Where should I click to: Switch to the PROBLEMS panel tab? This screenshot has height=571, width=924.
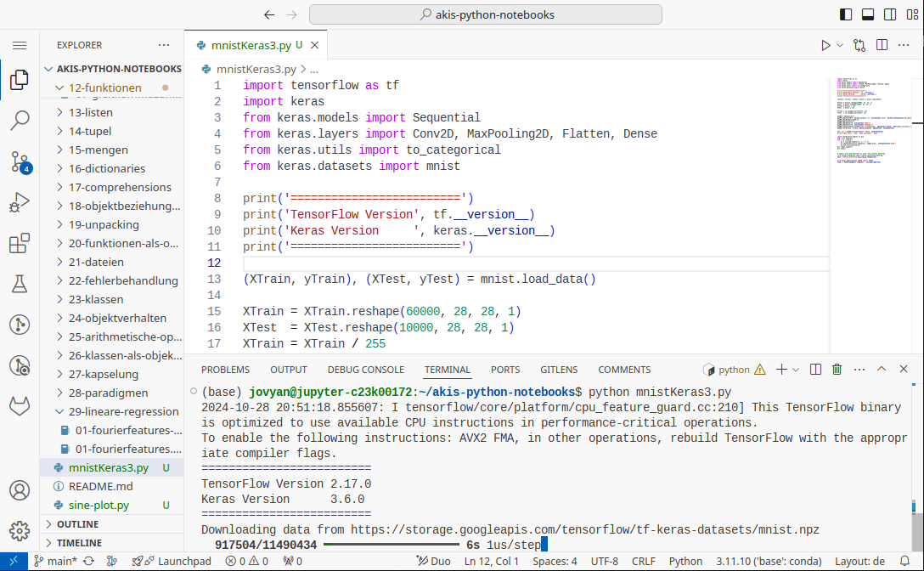225,370
